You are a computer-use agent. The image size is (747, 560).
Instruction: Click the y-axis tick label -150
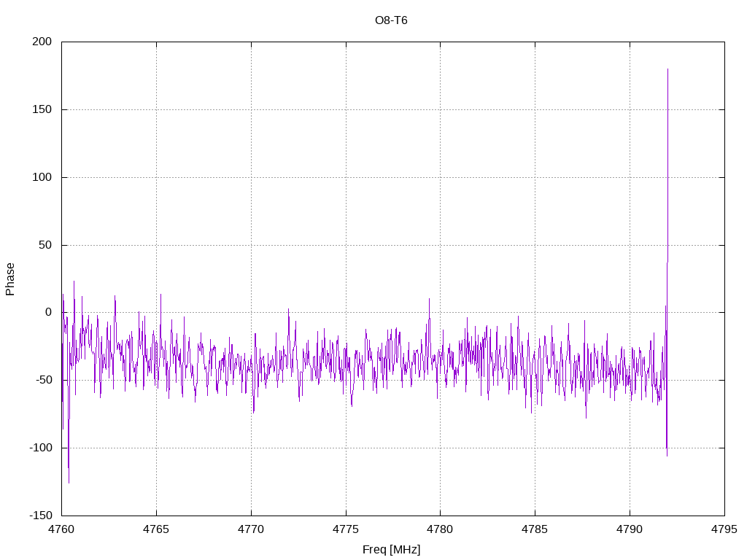click(41, 516)
